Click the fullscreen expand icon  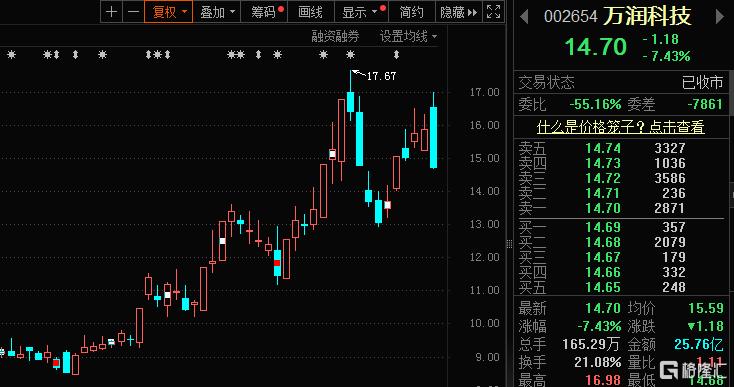(493, 12)
